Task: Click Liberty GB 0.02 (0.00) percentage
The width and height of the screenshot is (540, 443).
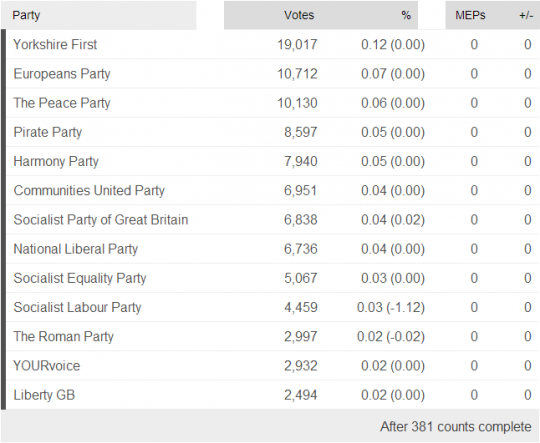Action: (393, 395)
